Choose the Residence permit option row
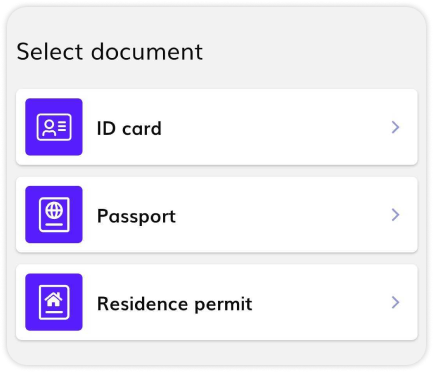433x372 pixels. tap(217, 302)
